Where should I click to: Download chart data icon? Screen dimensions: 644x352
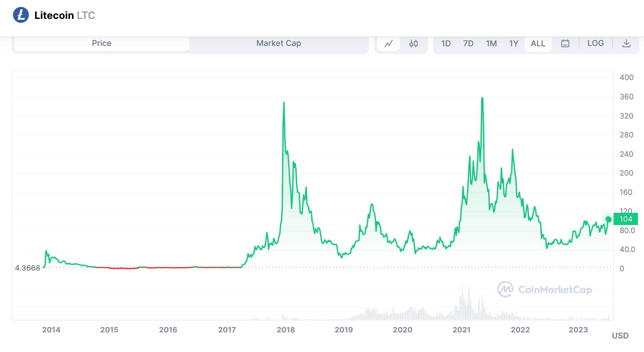pyautogui.click(x=626, y=44)
